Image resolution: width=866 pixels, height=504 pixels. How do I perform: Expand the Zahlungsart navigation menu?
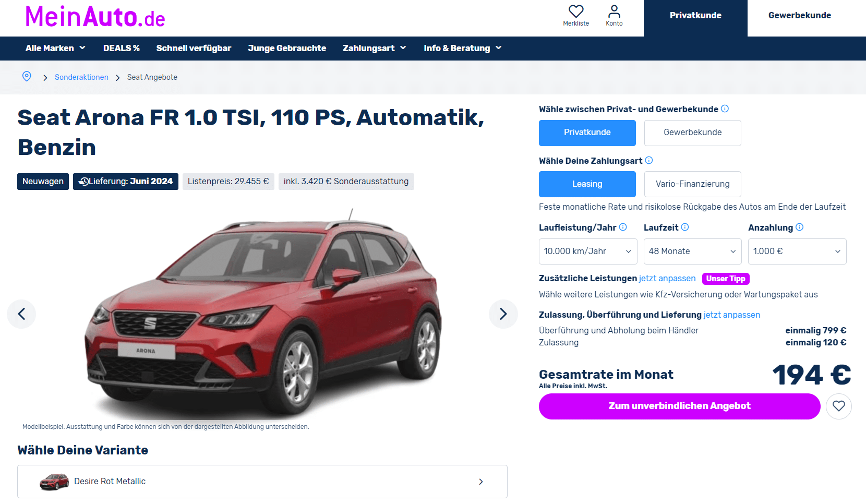[374, 48]
